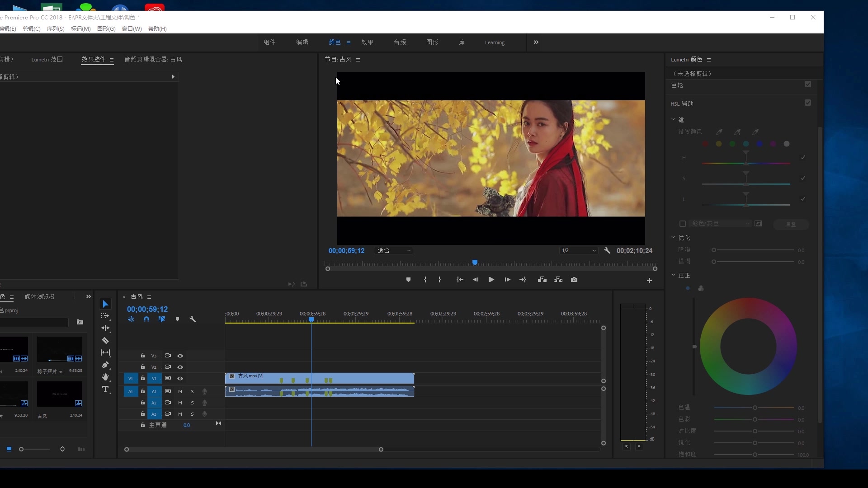868x488 pixels.
Task: Open the 适合 zoom level dropdown
Action: pos(394,251)
